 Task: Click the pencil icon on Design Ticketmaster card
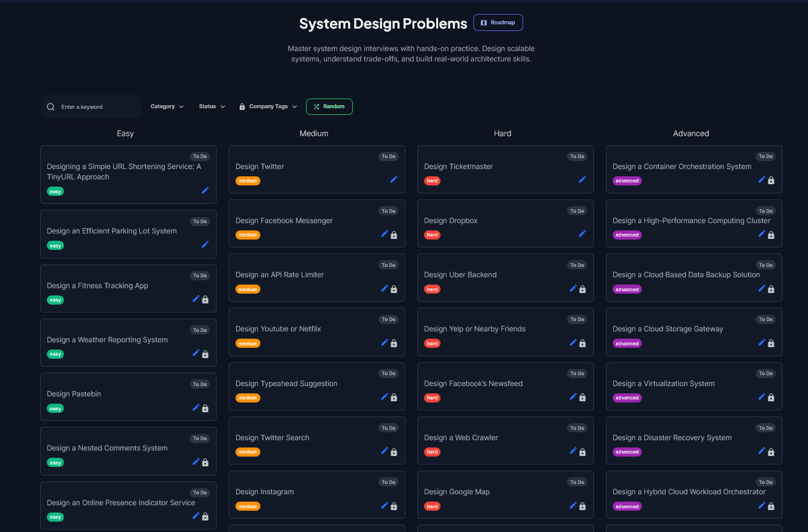tap(582, 179)
